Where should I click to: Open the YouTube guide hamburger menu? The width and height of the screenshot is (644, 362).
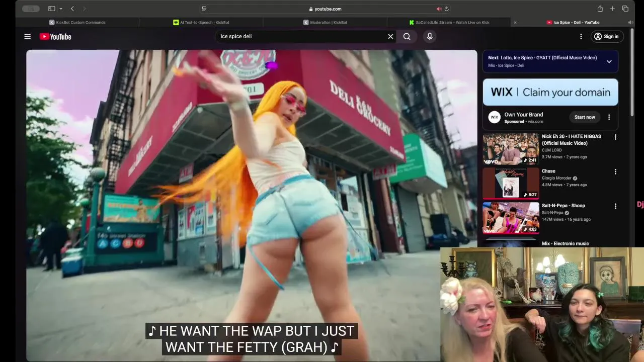tap(28, 36)
